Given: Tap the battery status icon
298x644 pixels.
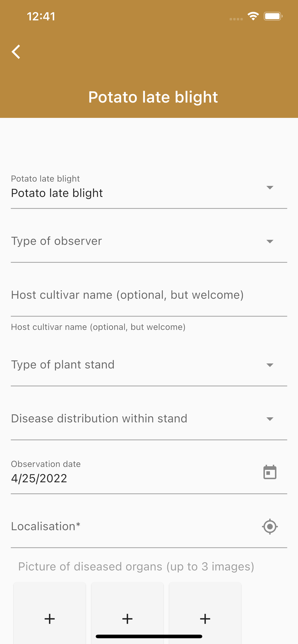Looking at the screenshot, I should click(273, 16).
